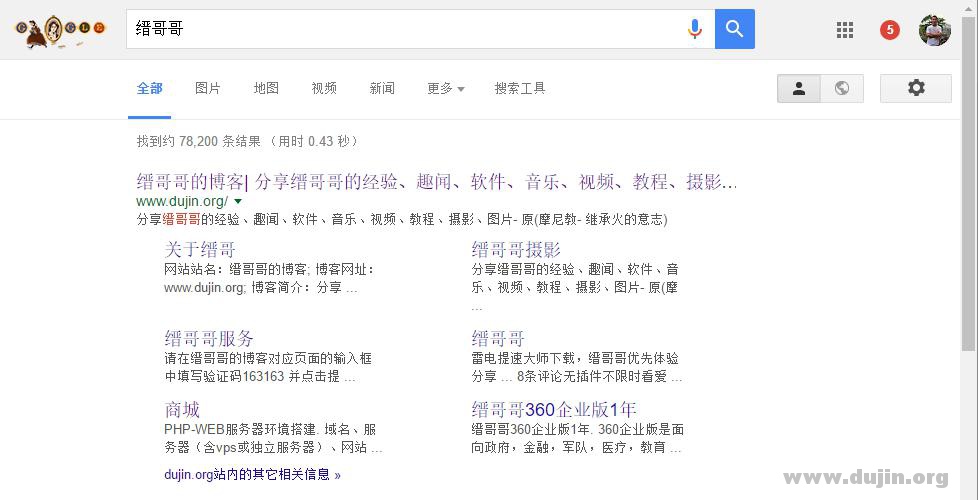Open the 缙哥哥摄影 sitelink

coord(516,250)
